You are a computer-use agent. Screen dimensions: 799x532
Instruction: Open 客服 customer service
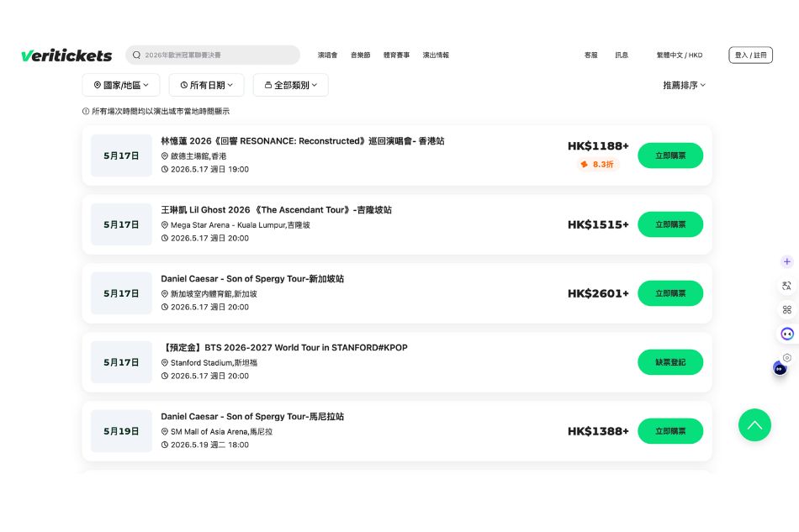590,55
